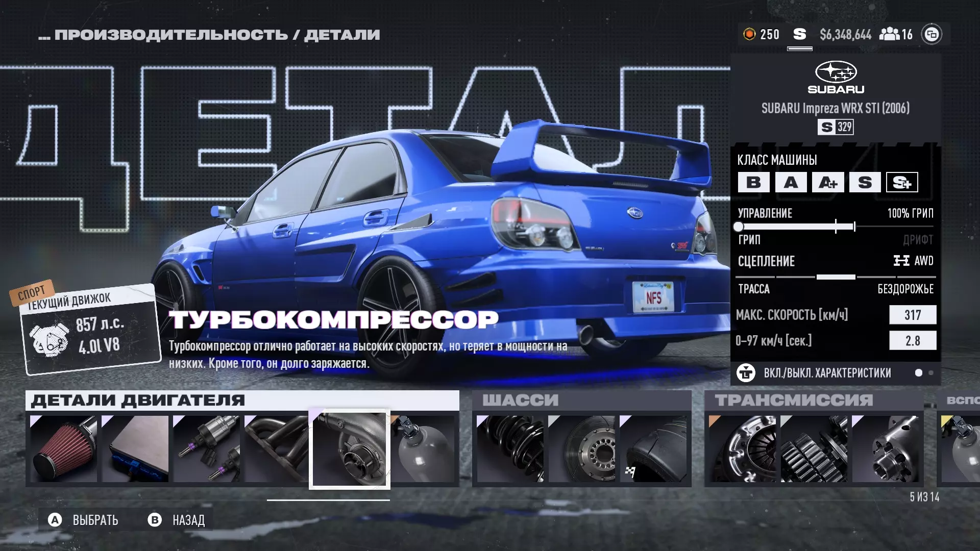Select the air filter engine part
Viewport: 980px width, 551px height.
tap(63, 448)
